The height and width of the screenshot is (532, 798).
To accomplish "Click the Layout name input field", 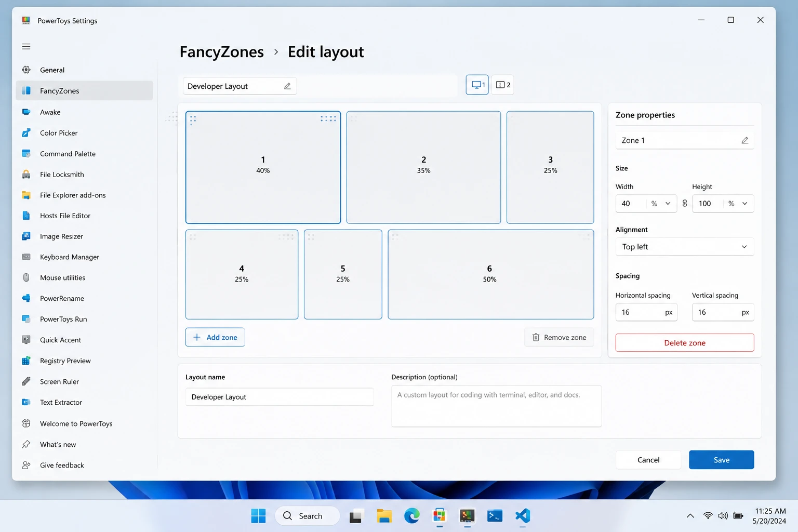I will (280, 397).
